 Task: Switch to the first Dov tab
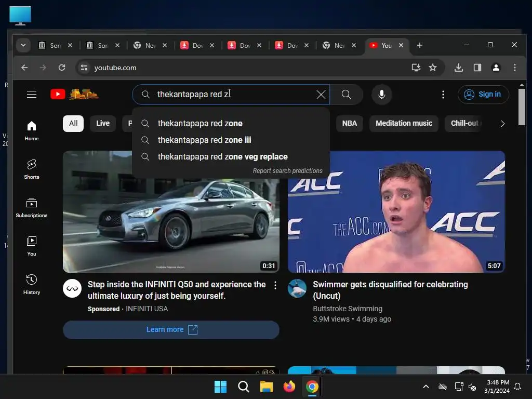click(x=197, y=45)
